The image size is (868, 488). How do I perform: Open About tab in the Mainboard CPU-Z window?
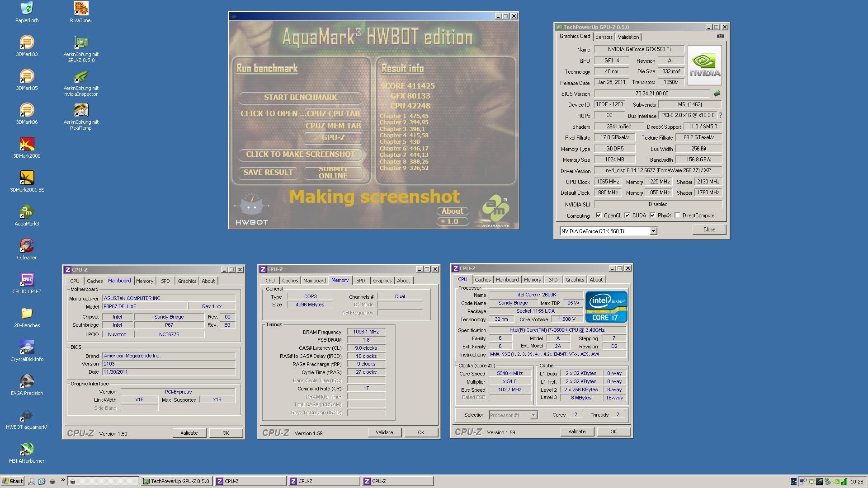tap(208, 281)
